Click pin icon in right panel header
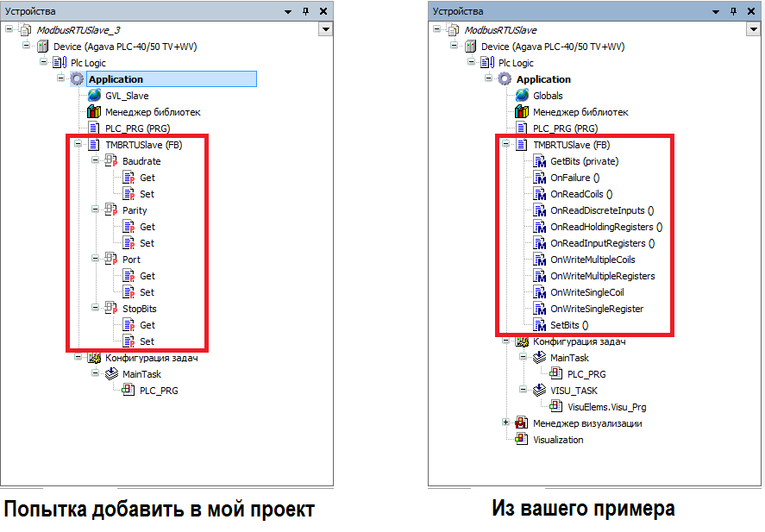This screenshot has width=765, height=532. (x=734, y=11)
